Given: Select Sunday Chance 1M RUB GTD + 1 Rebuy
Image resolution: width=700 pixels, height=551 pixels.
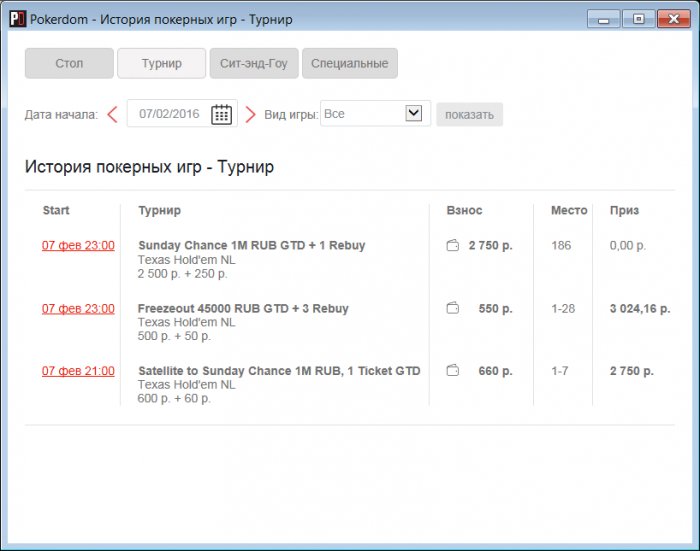Looking at the screenshot, I should (x=252, y=245).
